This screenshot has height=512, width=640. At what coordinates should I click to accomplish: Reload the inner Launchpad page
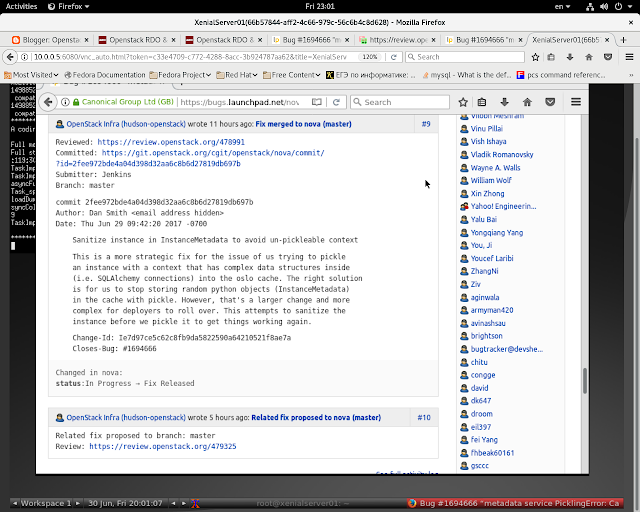pos(336,102)
